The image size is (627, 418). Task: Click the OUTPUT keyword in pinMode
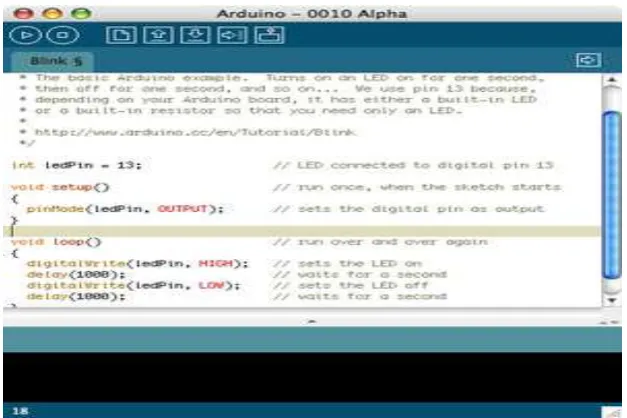pyautogui.click(x=182, y=209)
